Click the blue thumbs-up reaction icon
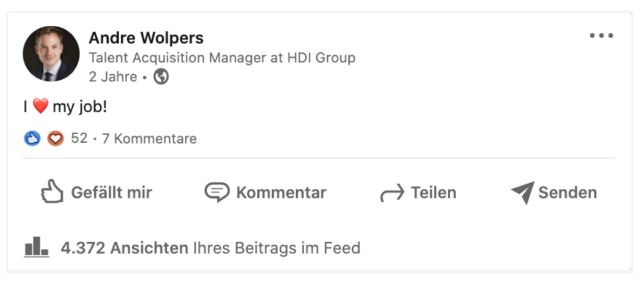644x283 pixels. coord(32,138)
